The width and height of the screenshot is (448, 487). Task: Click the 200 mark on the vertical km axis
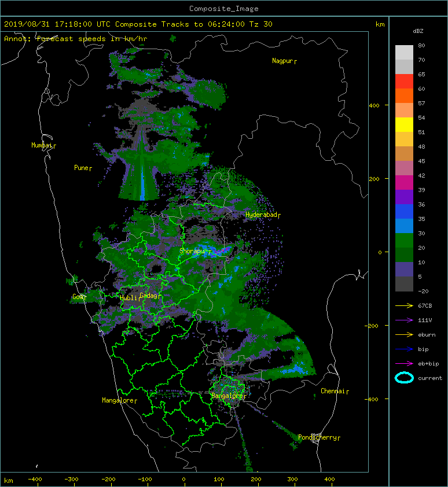[374, 179]
